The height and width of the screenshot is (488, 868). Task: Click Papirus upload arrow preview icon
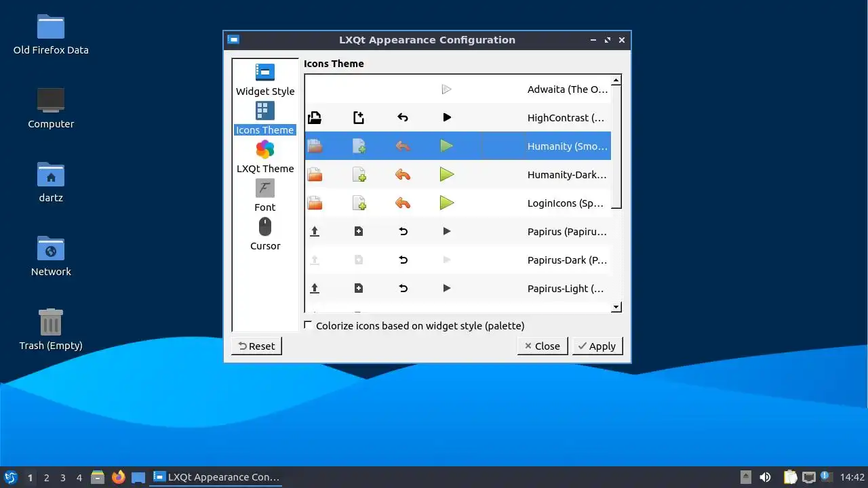click(315, 232)
